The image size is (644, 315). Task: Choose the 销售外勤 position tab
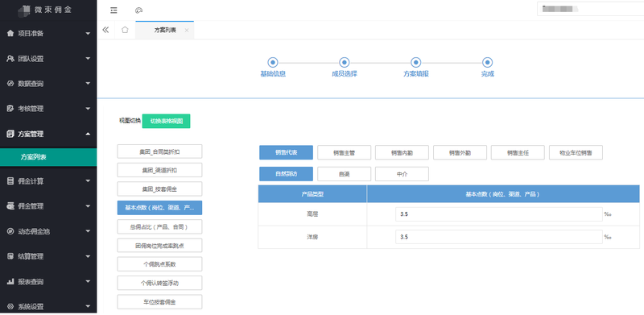click(x=460, y=152)
